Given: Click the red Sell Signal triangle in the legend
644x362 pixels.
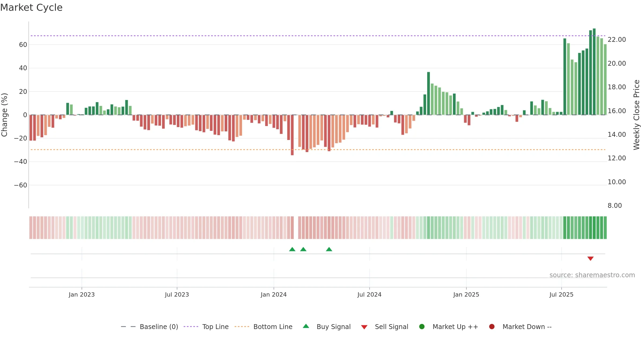Looking at the screenshot, I should (x=364, y=327).
